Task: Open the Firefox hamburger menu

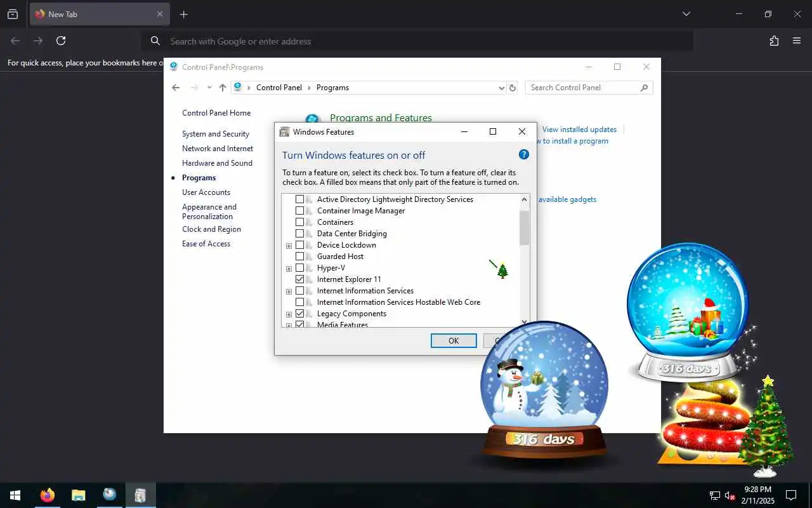Action: 797,41
